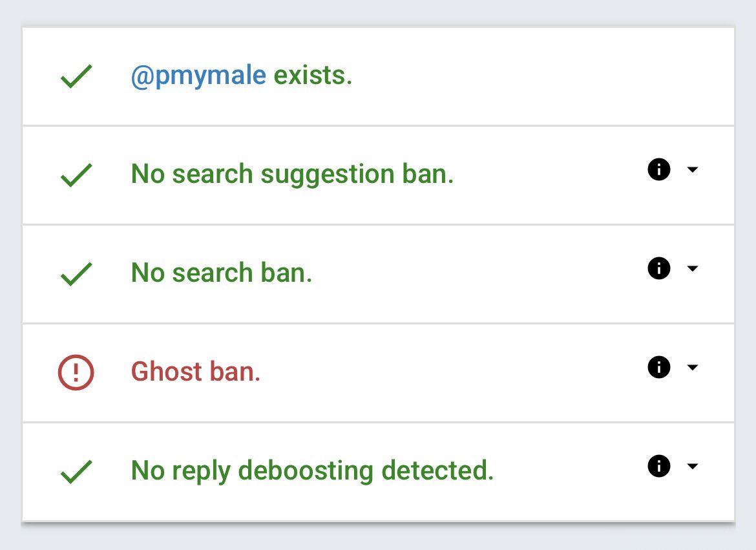Expand Ghost ban details with dropdown arrow

(x=692, y=368)
